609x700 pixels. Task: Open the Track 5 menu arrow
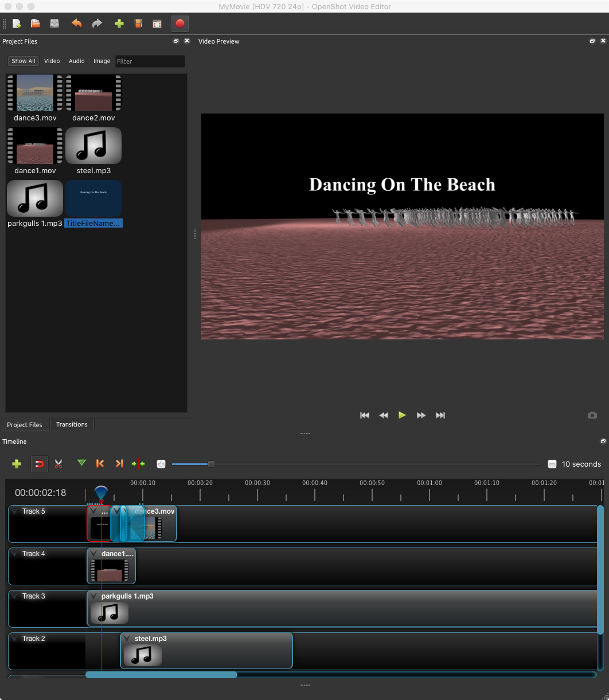[x=14, y=511]
